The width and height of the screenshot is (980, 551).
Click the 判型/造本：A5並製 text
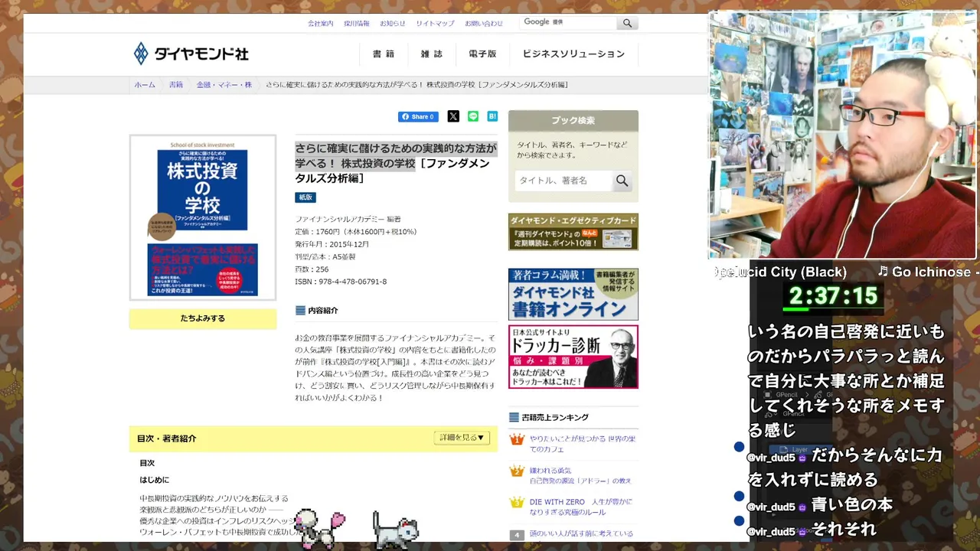[325, 256]
